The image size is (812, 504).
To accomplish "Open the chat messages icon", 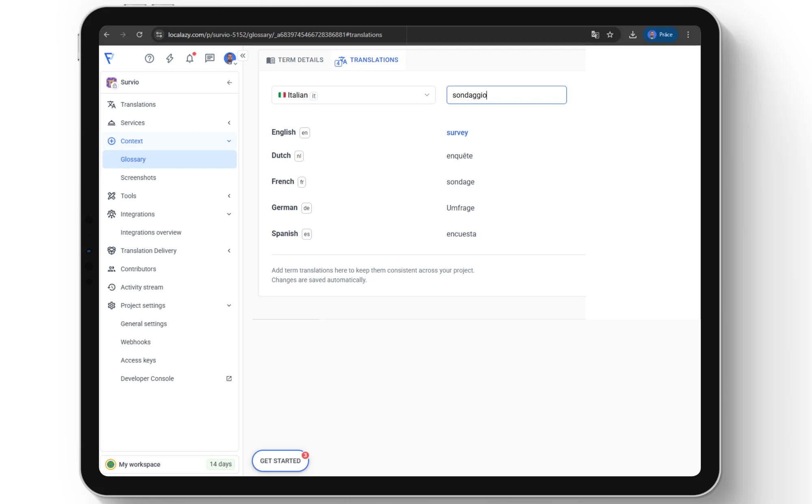I will [209, 58].
